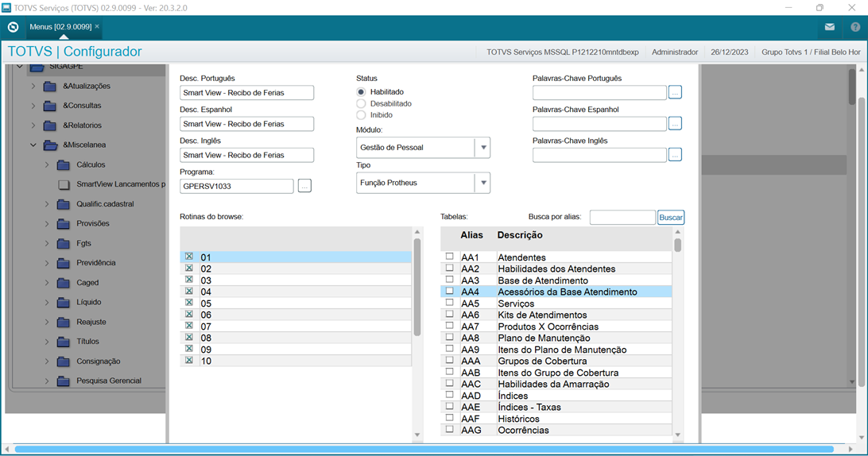Click the Administrador user label

[x=675, y=52]
